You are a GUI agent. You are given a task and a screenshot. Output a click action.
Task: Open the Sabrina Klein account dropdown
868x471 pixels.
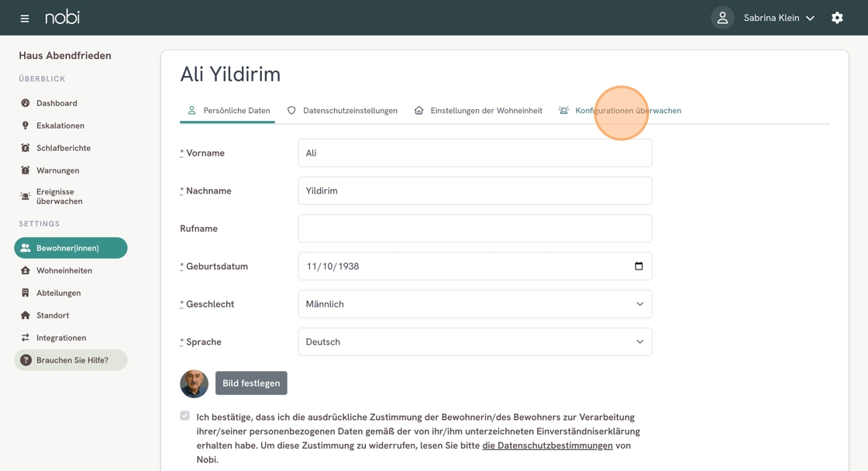pyautogui.click(x=779, y=18)
